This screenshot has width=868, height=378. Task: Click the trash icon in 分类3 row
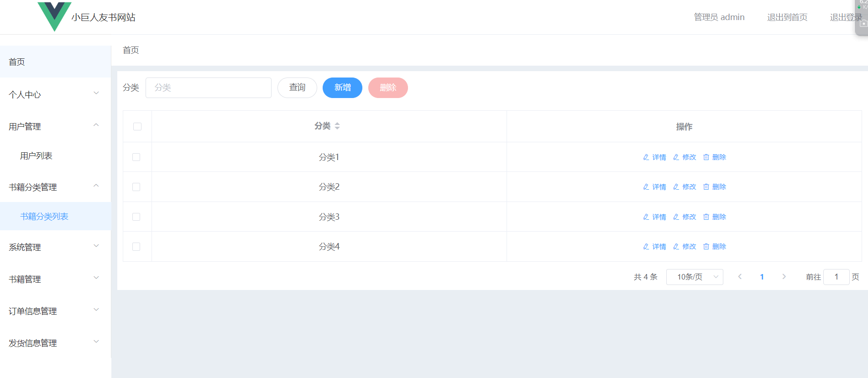click(706, 217)
